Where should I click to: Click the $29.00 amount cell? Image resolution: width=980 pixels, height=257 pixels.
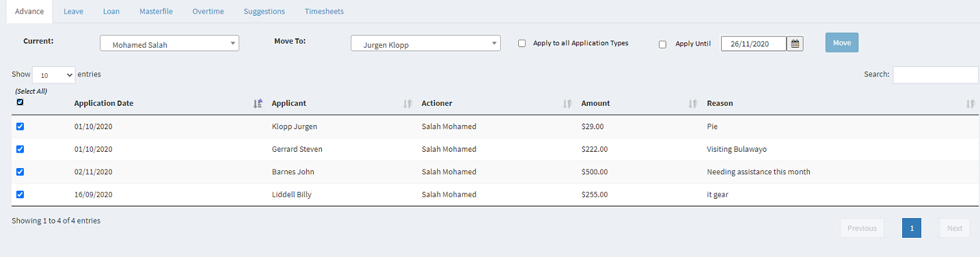[x=593, y=126]
